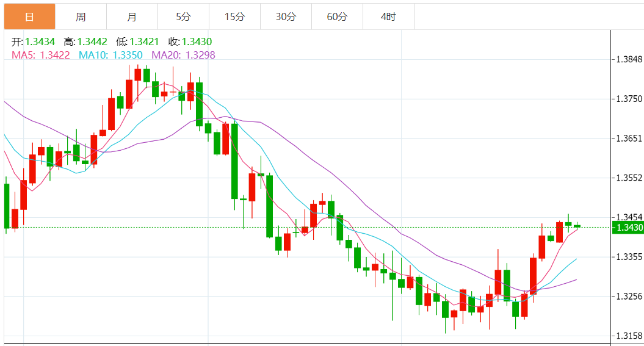
Task: Click the MA20: 1.3298 indicator label
Action: (x=183, y=55)
